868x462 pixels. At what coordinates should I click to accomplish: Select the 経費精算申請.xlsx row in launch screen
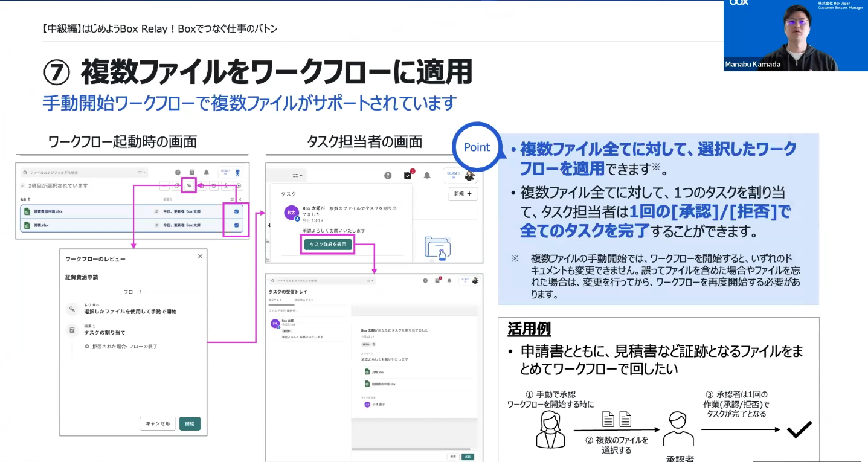[132, 211]
